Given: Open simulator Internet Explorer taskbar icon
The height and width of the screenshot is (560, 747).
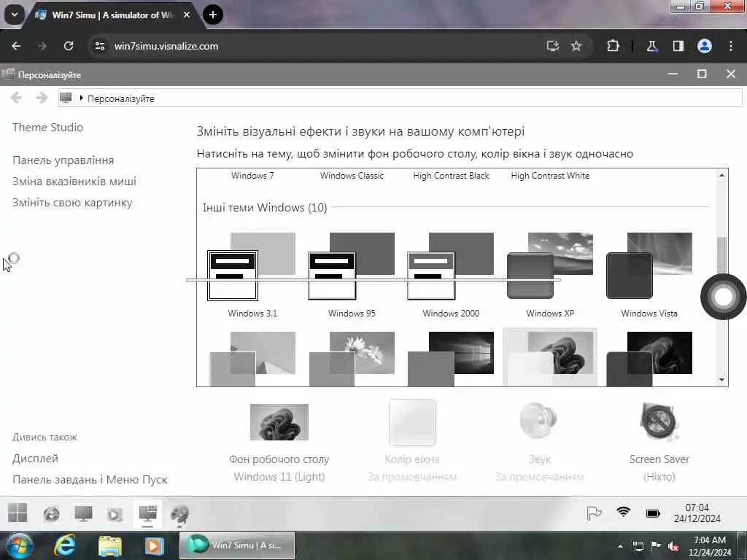Looking at the screenshot, I should [x=52, y=514].
